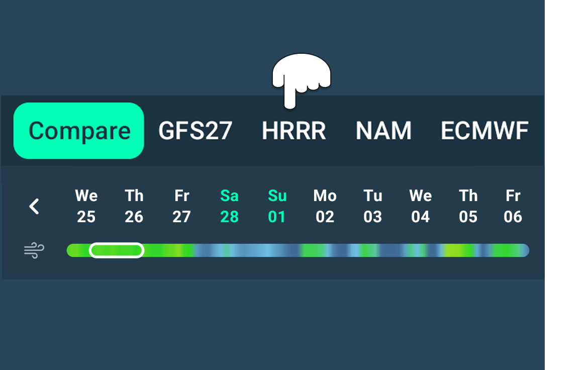
Task: Choose Sunday 01 in the date row
Action: [277, 206]
